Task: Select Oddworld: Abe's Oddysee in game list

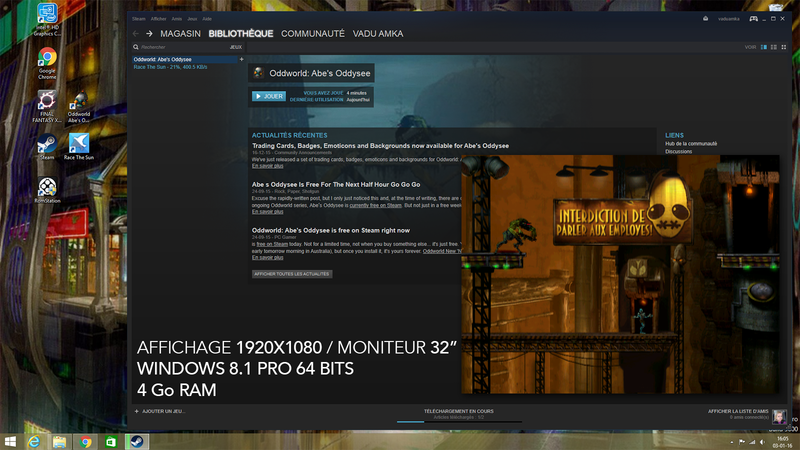Action: pyautogui.click(x=184, y=59)
